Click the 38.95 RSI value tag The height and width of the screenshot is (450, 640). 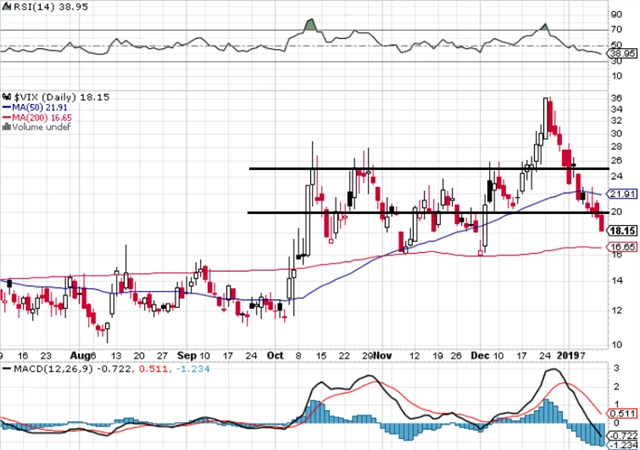pos(622,50)
